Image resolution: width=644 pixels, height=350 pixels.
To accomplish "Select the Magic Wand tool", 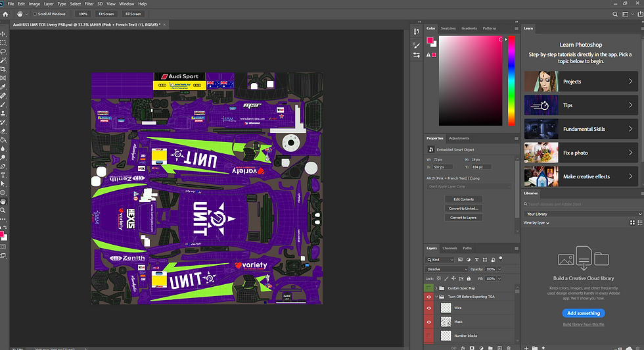I will coord(3,61).
